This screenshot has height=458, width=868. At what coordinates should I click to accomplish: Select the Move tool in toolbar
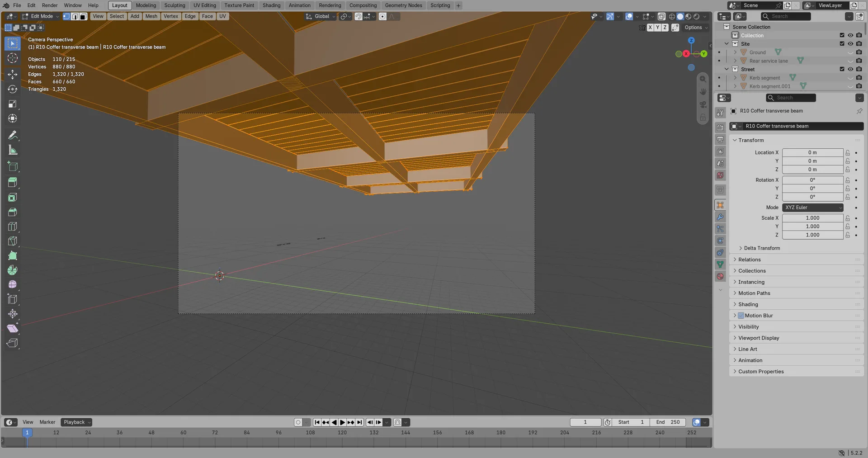[13, 74]
